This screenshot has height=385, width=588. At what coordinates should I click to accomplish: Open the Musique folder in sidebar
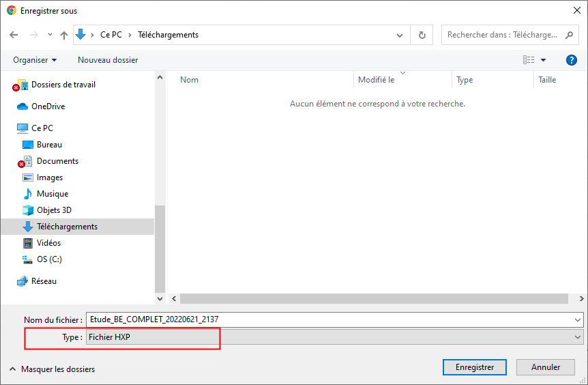(52, 194)
